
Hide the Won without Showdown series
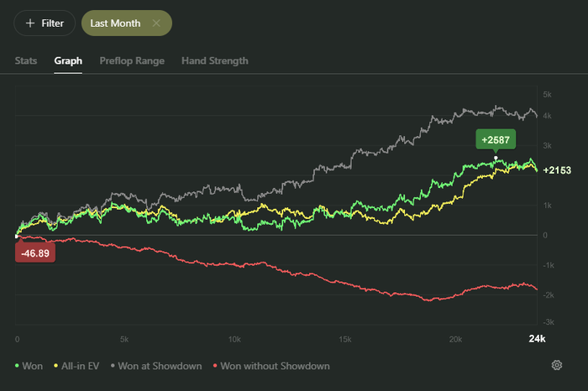[x=271, y=366]
